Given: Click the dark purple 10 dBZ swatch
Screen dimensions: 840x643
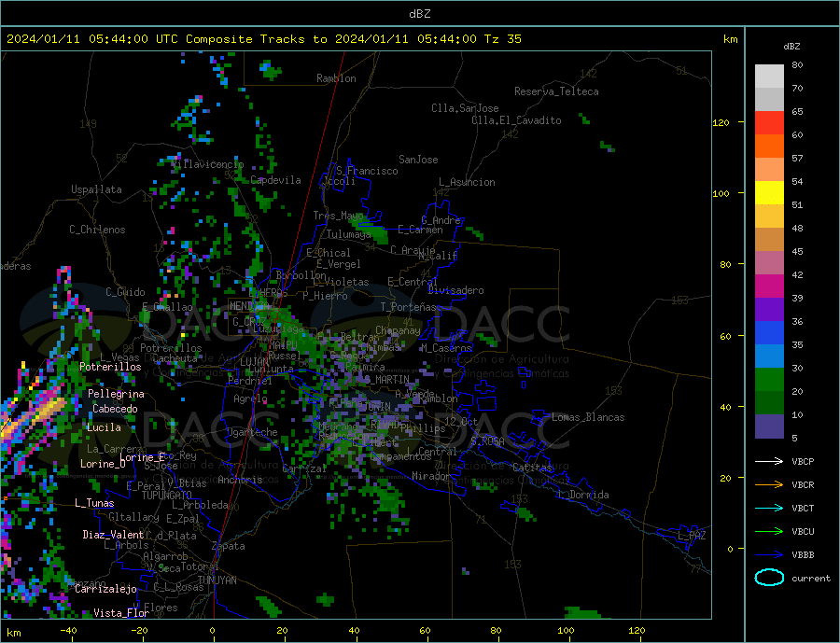Looking at the screenshot, I should point(769,426).
